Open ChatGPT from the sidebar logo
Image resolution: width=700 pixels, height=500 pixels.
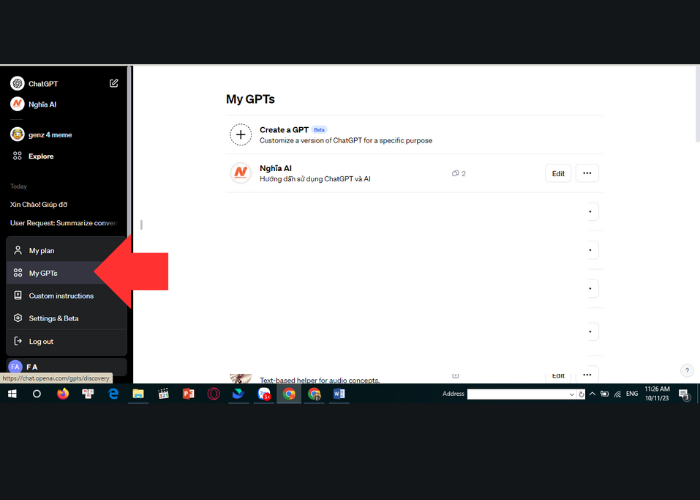[x=17, y=83]
